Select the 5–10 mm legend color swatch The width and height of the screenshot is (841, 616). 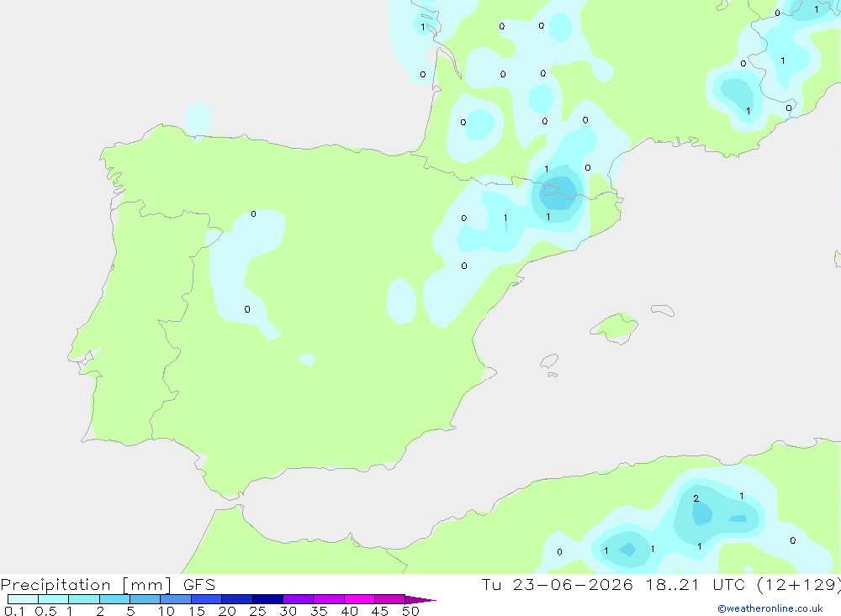tap(145, 599)
